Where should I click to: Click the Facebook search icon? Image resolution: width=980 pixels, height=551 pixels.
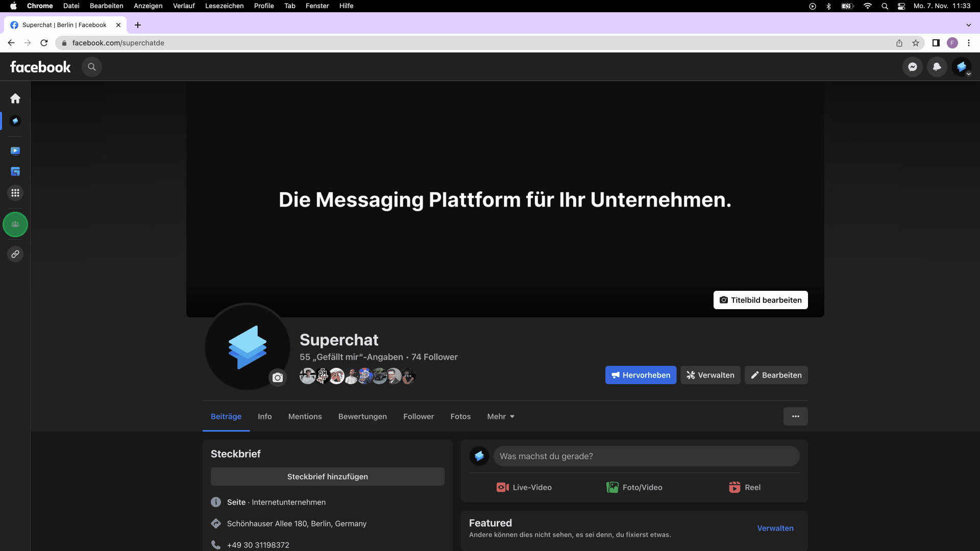(x=92, y=67)
